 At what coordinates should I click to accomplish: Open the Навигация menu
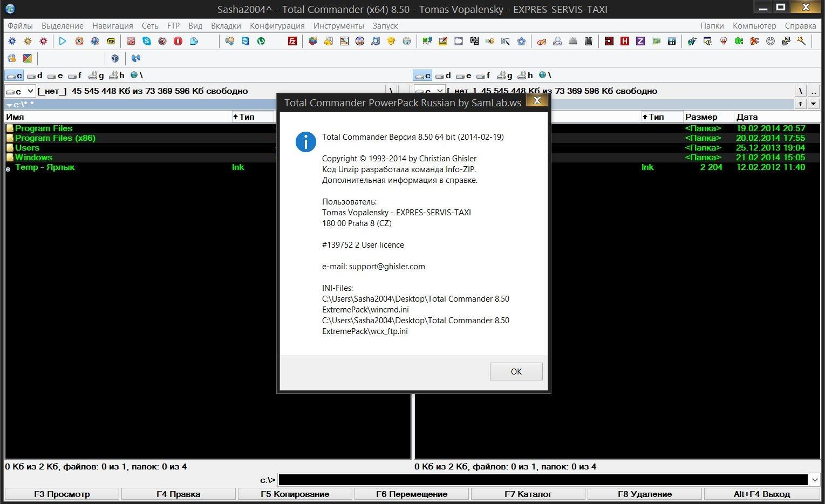coord(112,25)
